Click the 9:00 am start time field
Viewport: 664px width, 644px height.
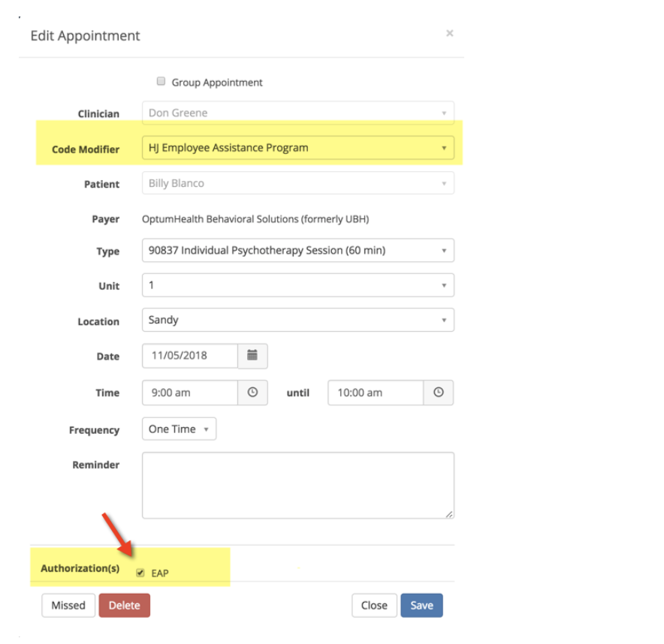coord(190,393)
